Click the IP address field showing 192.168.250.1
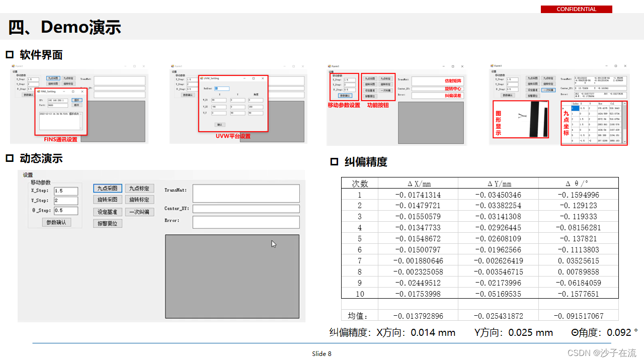The width and height of the screenshot is (644, 362). (58, 101)
